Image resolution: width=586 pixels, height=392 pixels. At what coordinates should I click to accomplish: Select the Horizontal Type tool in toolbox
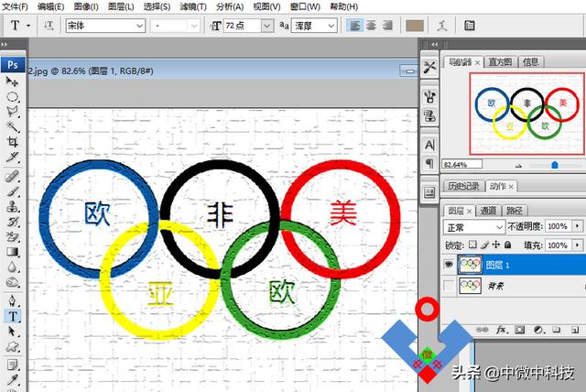pyautogui.click(x=12, y=316)
